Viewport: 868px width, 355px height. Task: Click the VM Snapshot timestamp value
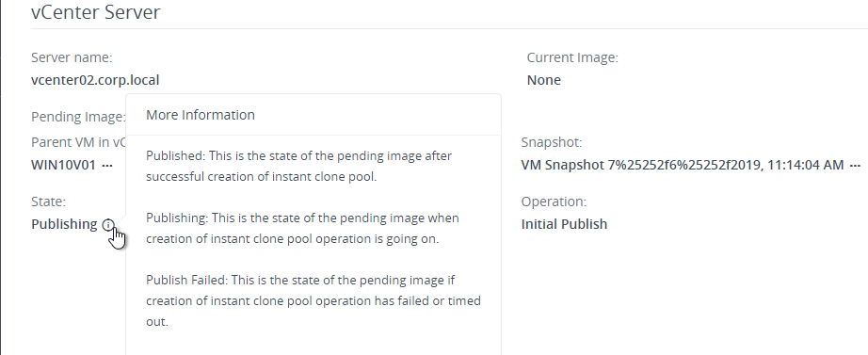coord(682,165)
